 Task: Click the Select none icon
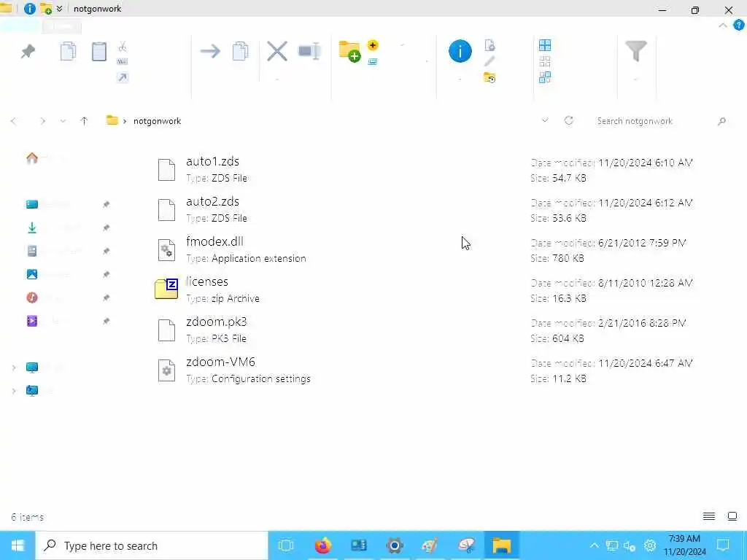pyautogui.click(x=545, y=61)
